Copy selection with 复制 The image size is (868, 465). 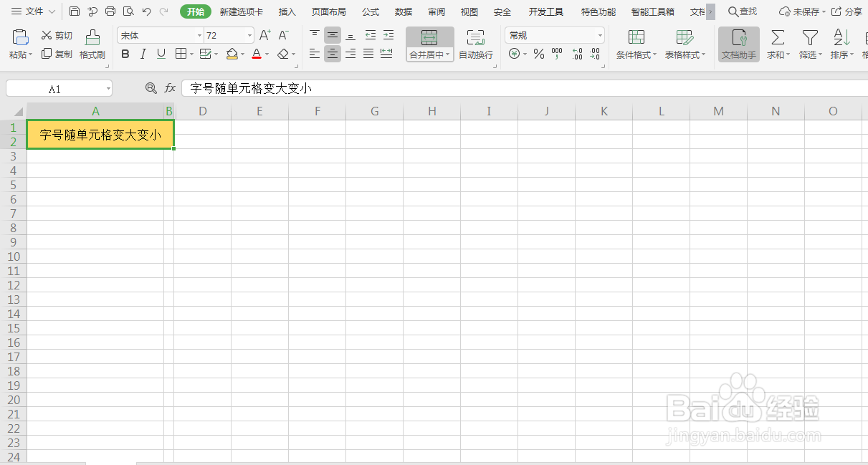[57, 54]
